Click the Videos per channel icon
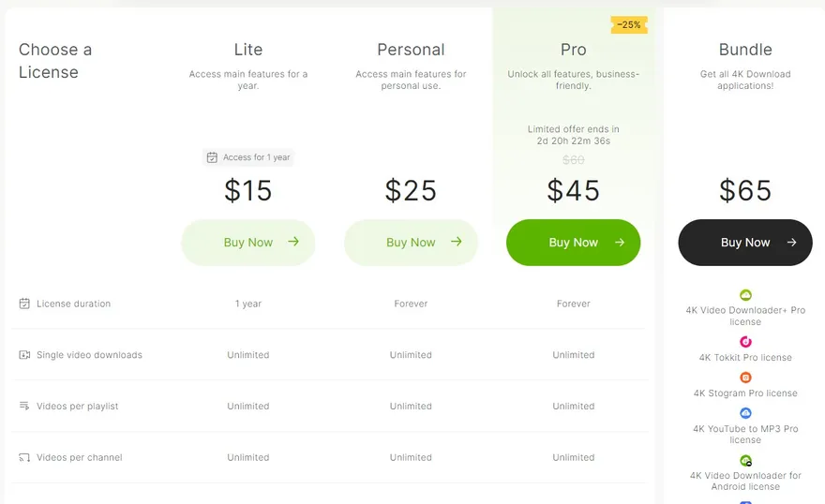This screenshot has width=825, height=504. pyautogui.click(x=24, y=457)
